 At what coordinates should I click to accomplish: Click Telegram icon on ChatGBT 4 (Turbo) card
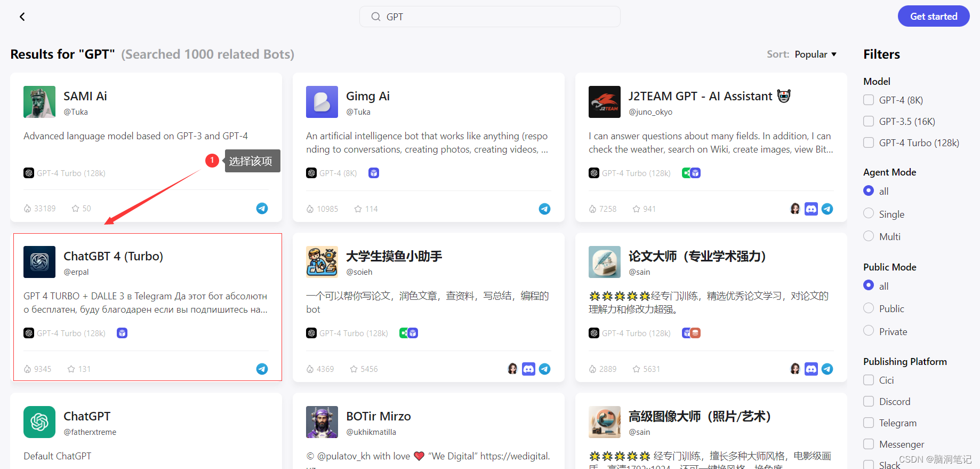(262, 369)
